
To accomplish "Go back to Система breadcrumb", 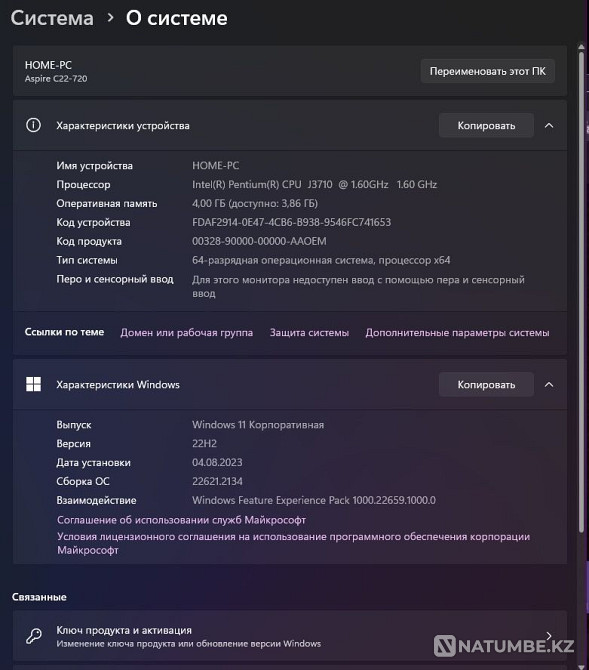I will (x=52, y=18).
